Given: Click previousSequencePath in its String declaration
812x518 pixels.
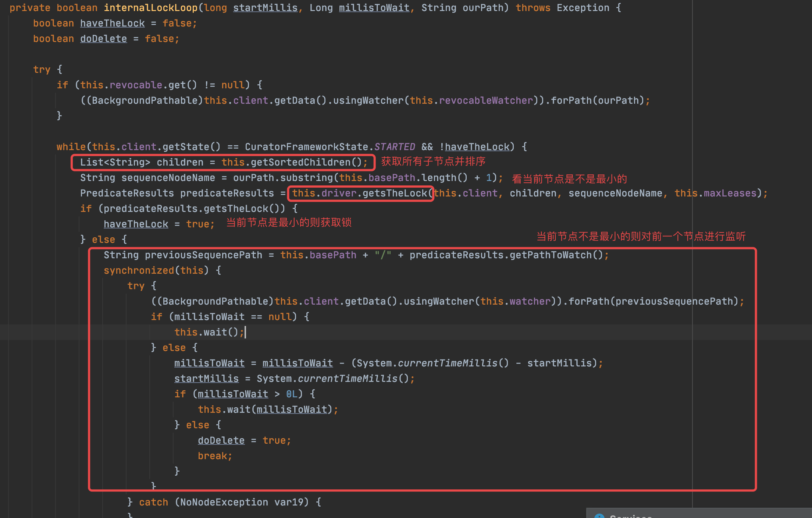Looking at the screenshot, I should (203, 255).
